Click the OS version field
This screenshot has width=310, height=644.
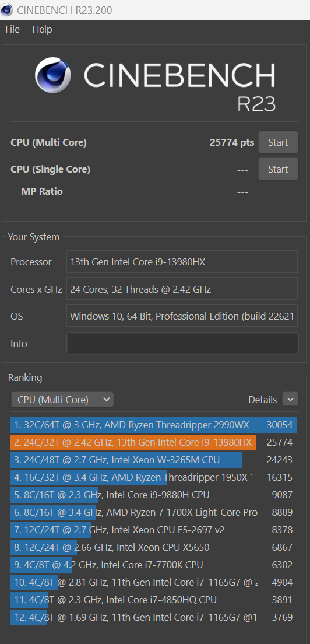tap(182, 316)
